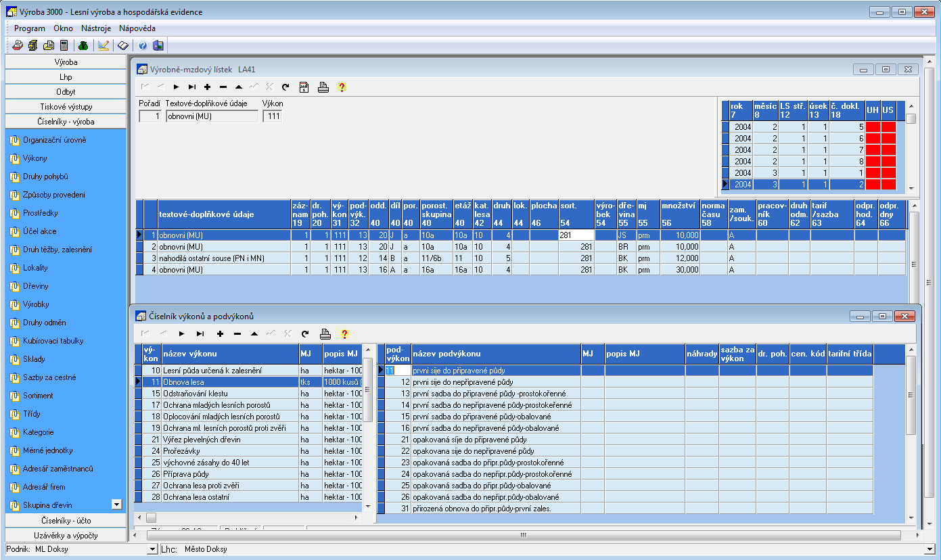Viewport: 941px width, 560px height.
Task: Click the green money bag toolbar icon
Action: [83, 45]
